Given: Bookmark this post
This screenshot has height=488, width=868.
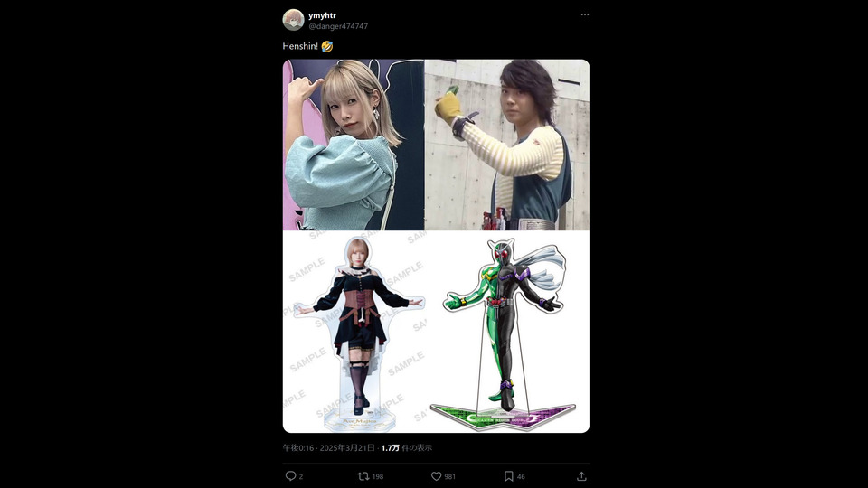Looking at the screenshot, I should (509, 476).
